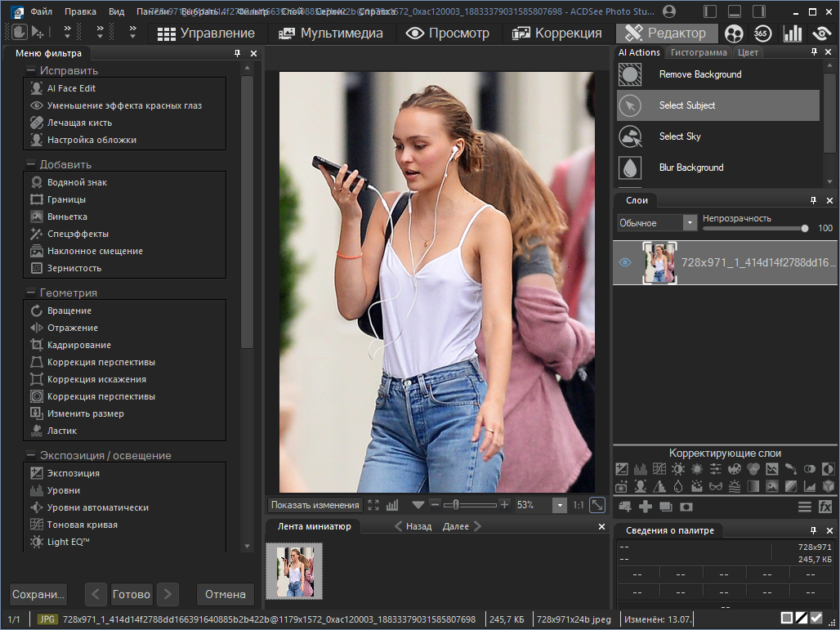Image resolution: width=840 pixels, height=630 pixels.
Task: Open zoom percentage 53% dropdown
Action: (x=559, y=505)
